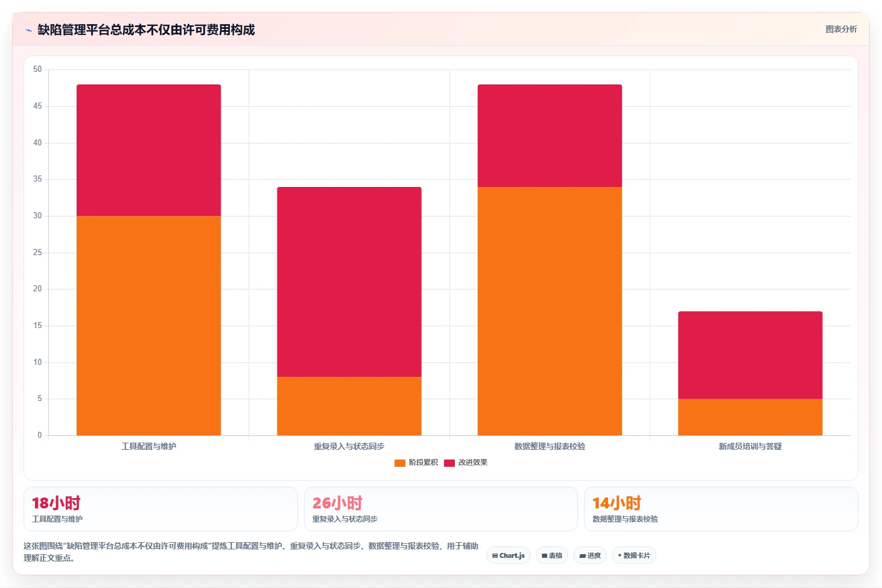
Task: Click the 图表分析 label in header
Action: pos(841,29)
